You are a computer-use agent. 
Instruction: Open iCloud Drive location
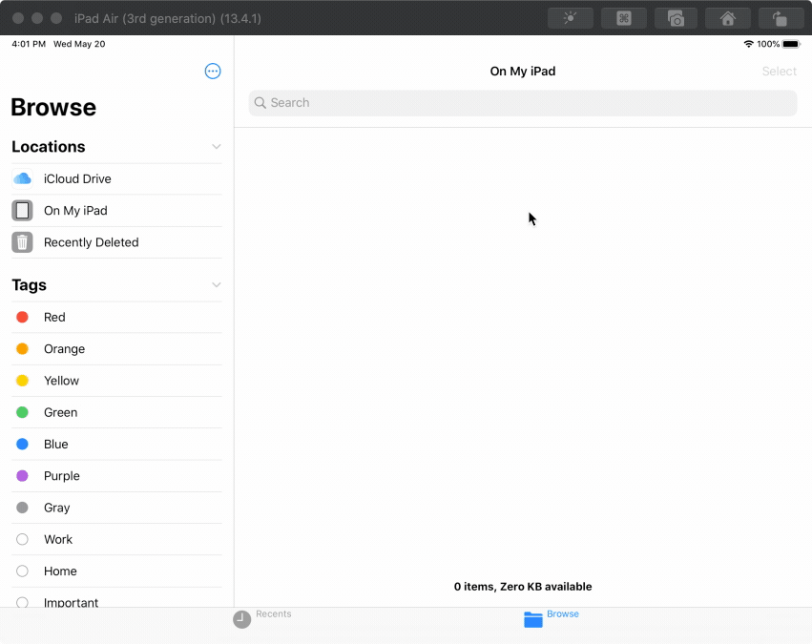click(116, 179)
